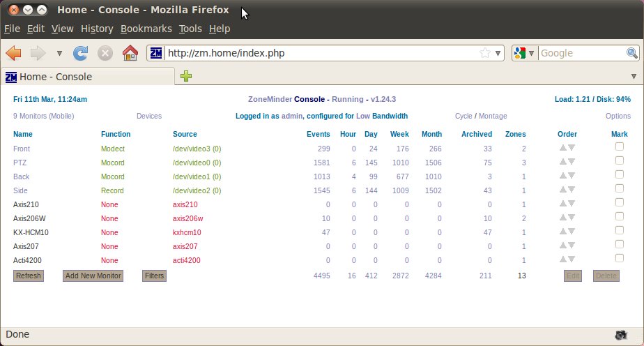Mark the Axis210 monitor checkbox

(x=619, y=202)
